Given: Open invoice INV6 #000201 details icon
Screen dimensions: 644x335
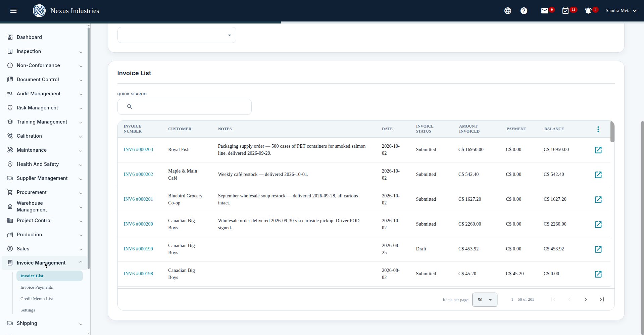Looking at the screenshot, I should tap(598, 200).
